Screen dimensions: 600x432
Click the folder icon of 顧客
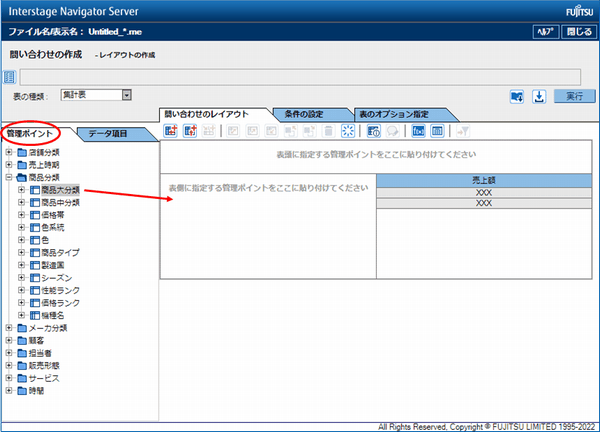[22, 341]
